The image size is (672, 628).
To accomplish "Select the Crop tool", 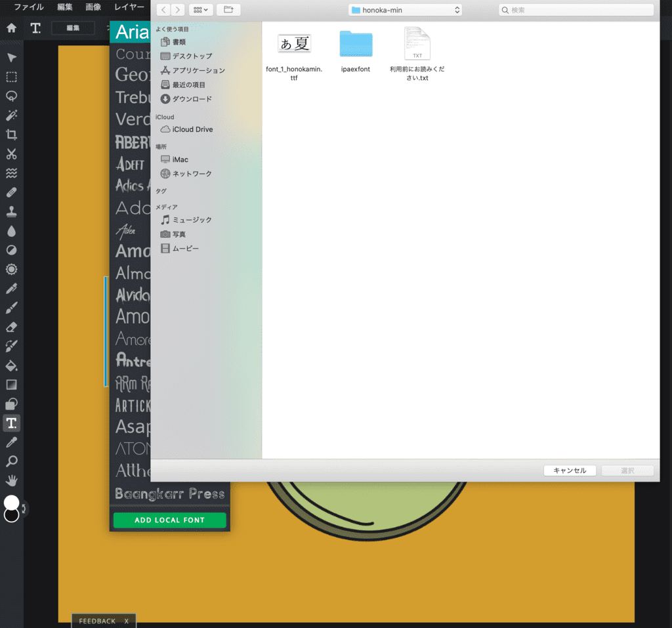I will pos(10,135).
